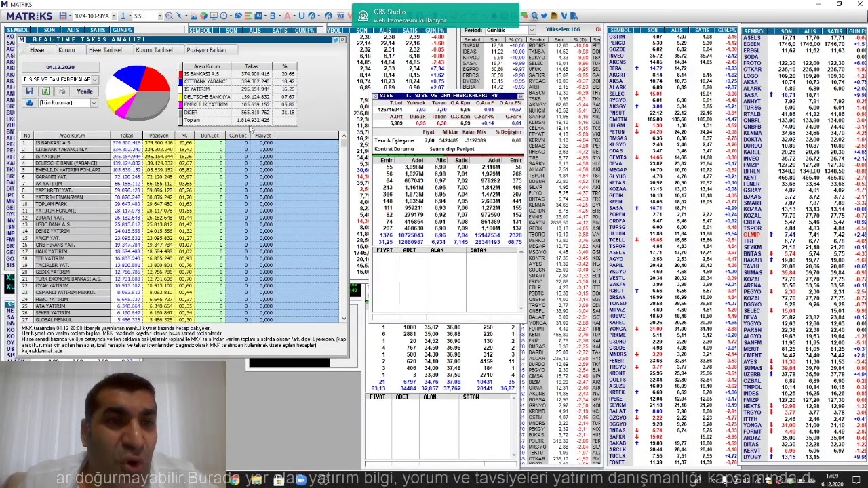Image resolution: width=868 pixels, height=488 pixels.
Task: Click the handshake icon in toolbar
Action: coord(238,16)
